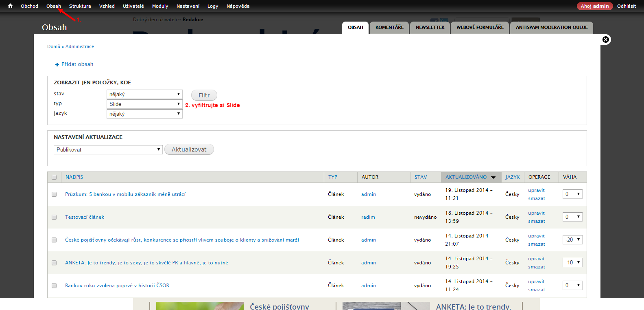Viewport: 644px width, 310px height.
Task: Click the Filtr button
Action: pyautogui.click(x=204, y=95)
